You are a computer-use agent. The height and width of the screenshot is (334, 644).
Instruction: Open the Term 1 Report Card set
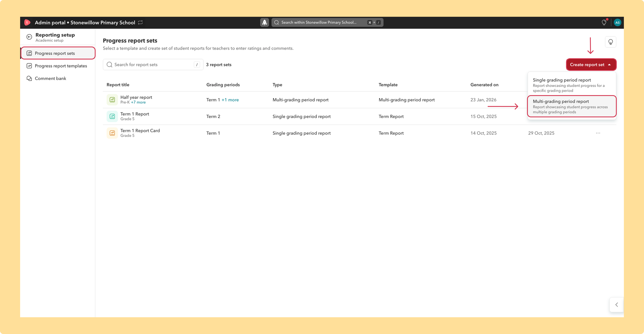(140, 131)
